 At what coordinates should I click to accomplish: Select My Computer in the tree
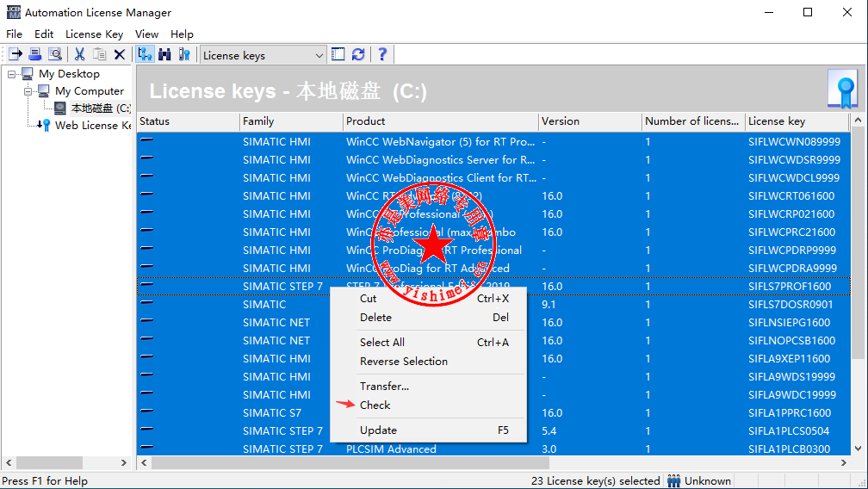[90, 90]
